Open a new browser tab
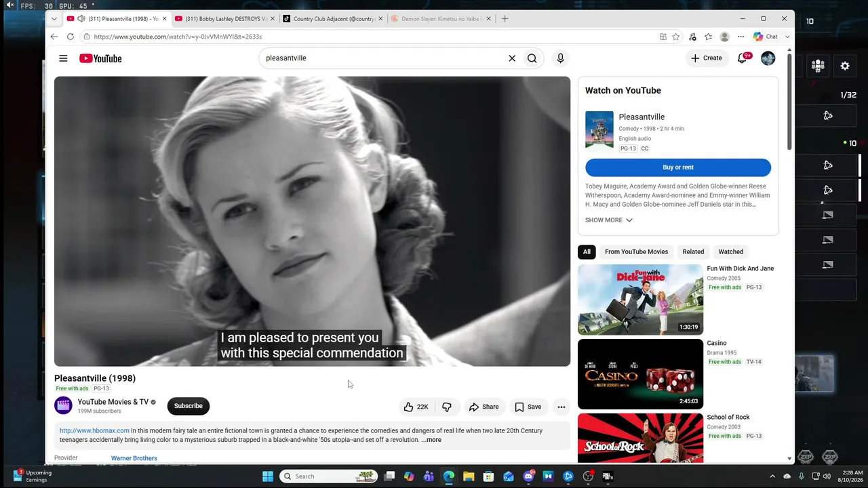The height and width of the screenshot is (488, 868). pyautogui.click(x=505, y=19)
